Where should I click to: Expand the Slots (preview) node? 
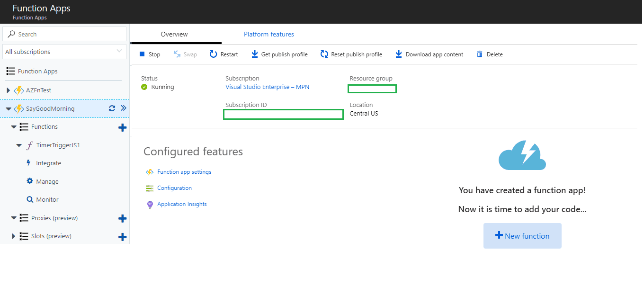click(13, 236)
